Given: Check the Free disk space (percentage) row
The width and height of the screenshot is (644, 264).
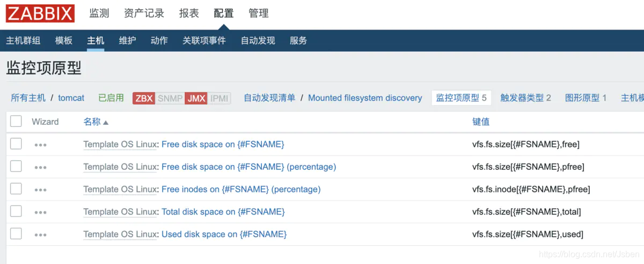Looking at the screenshot, I should [x=16, y=166].
